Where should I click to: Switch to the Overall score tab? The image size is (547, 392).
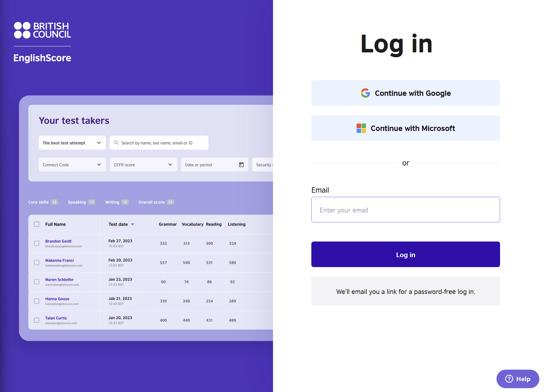click(x=156, y=202)
